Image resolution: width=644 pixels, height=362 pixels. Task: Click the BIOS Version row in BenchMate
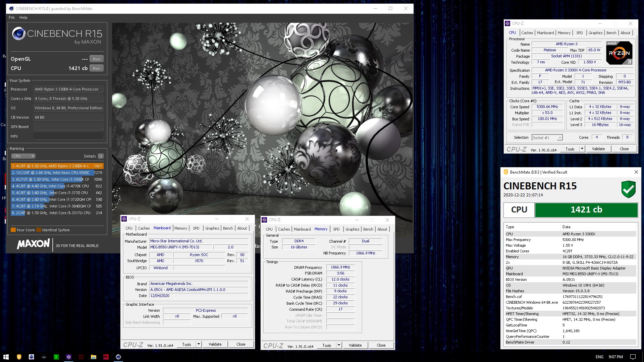(571, 280)
